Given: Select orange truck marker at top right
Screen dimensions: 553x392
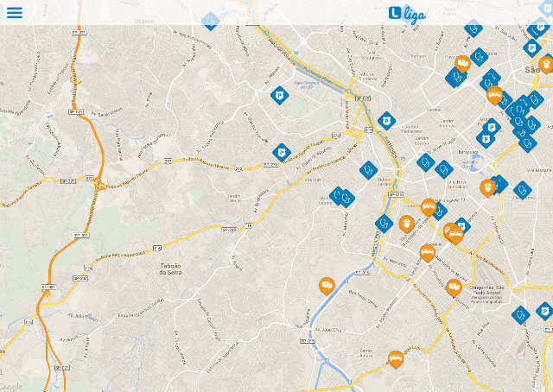Looking at the screenshot, I should [462, 63].
